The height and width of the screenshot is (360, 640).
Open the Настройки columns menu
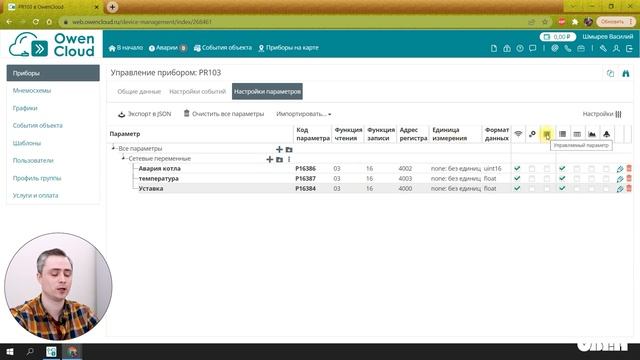(x=602, y=114)
